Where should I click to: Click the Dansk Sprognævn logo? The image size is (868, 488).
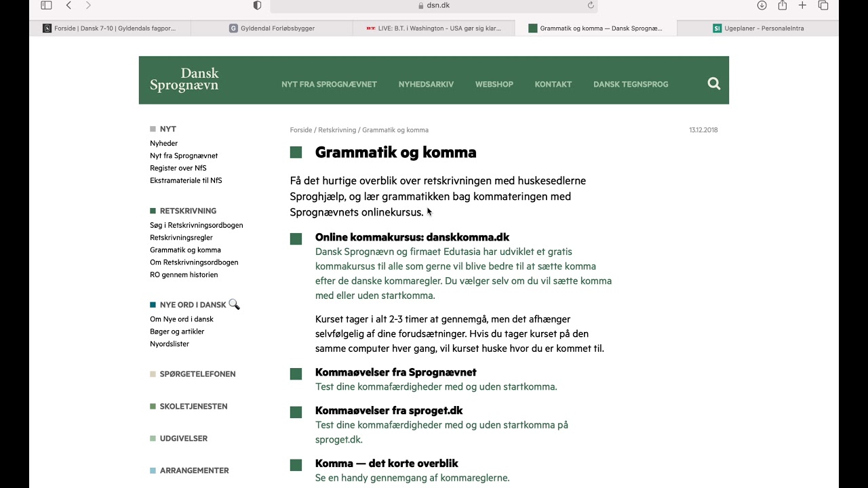184,80
